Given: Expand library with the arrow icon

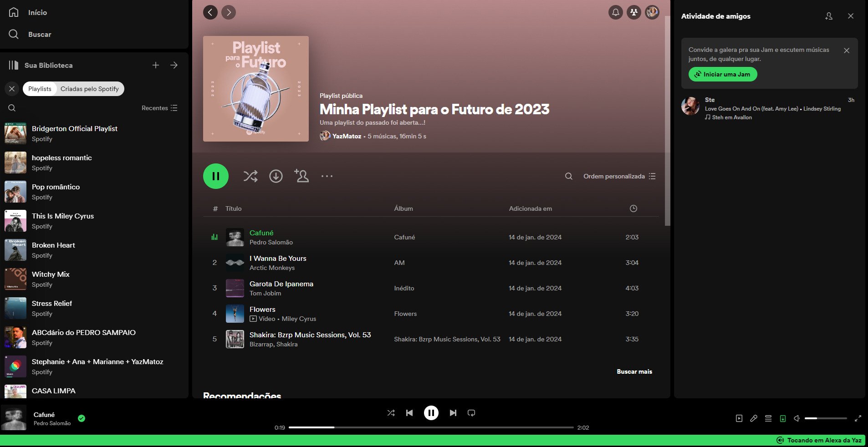Looking at the screenshot, I should [174, 65].
